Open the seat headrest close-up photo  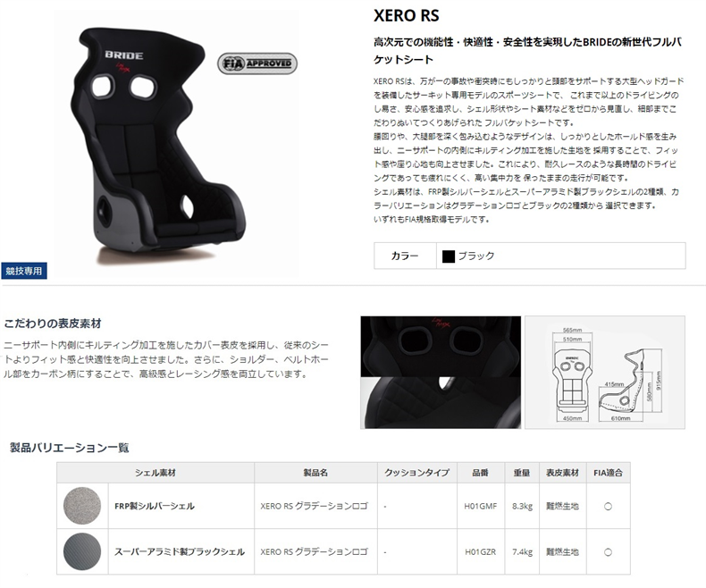(441, 346)
